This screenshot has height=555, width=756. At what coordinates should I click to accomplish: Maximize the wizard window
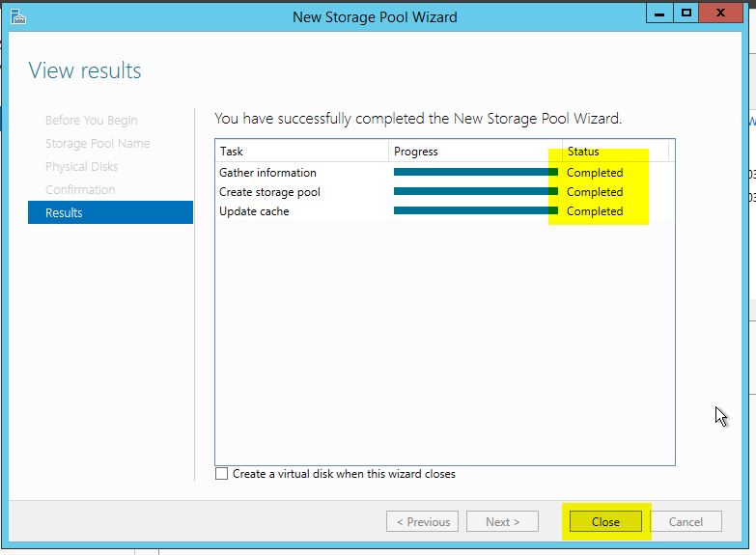click(x=686, y=14)
